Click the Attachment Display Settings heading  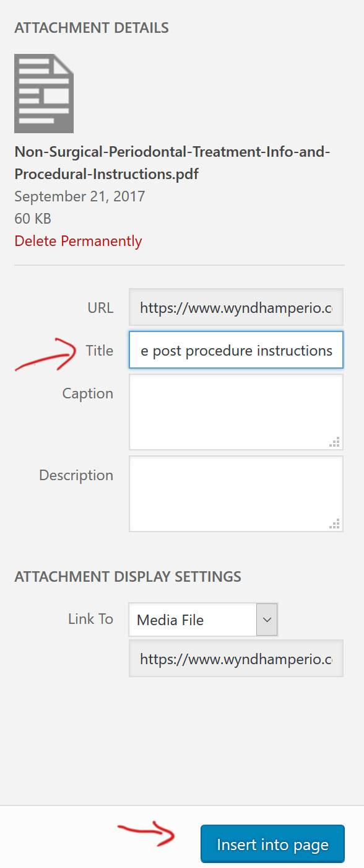coord(128,576)
